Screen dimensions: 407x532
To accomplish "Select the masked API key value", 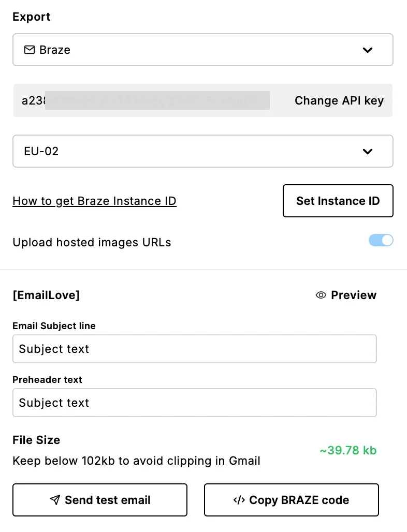I will pyautogui.click(x=145, y=100).
